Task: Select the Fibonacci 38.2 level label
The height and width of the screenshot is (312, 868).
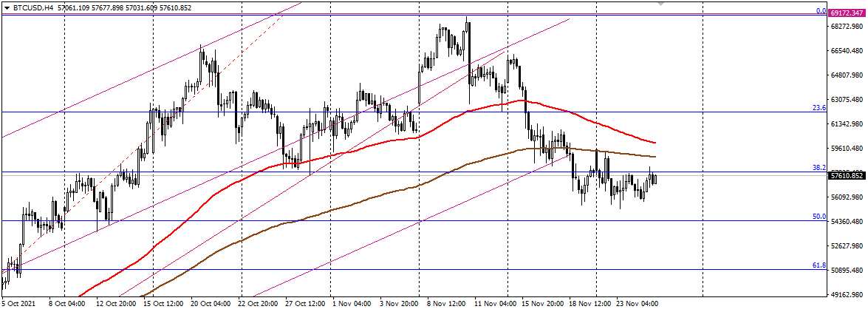Action: coord(819,167)
